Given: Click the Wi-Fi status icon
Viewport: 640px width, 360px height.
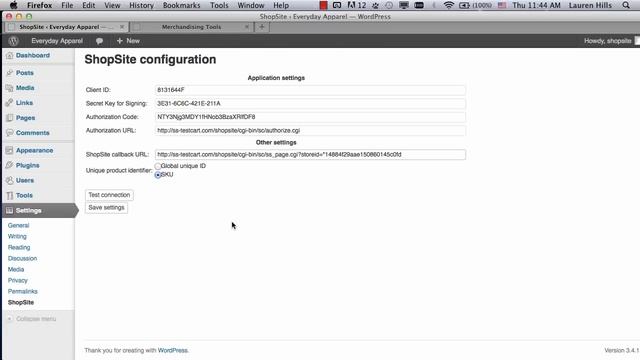Looking at the screenshot, I should (x=449, y=5).
